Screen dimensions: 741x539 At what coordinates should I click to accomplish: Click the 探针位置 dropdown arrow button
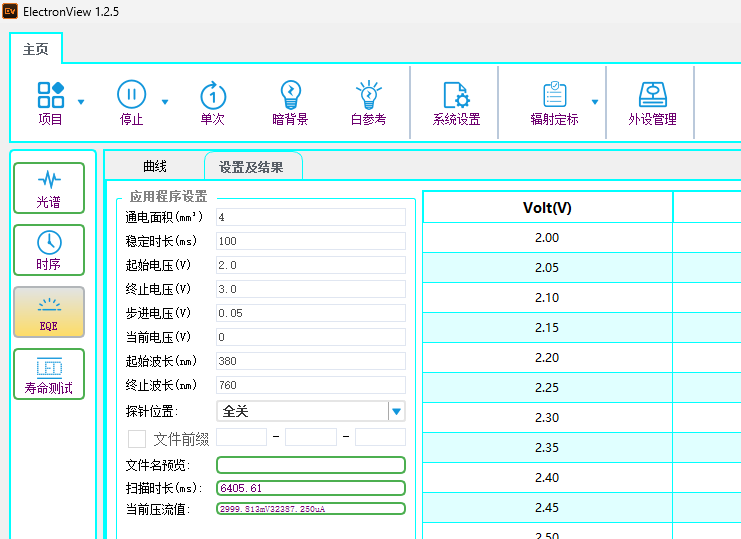396,411
